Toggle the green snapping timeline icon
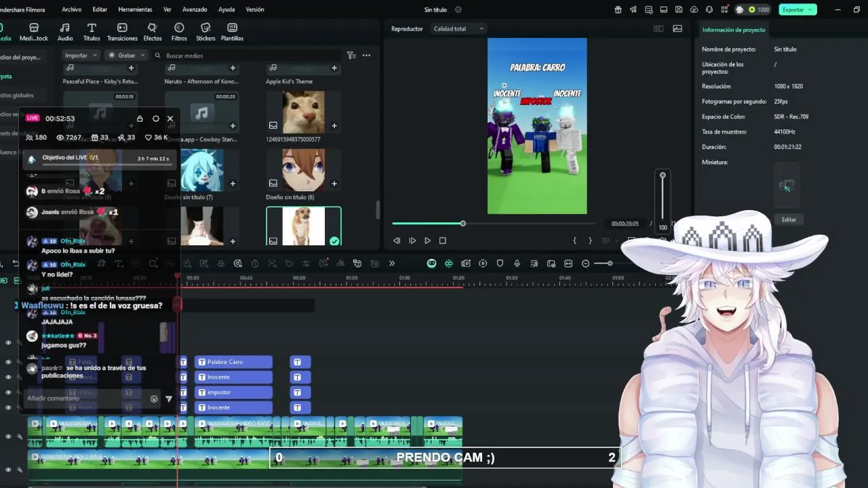Screen dimensions: 868x488 449,264
